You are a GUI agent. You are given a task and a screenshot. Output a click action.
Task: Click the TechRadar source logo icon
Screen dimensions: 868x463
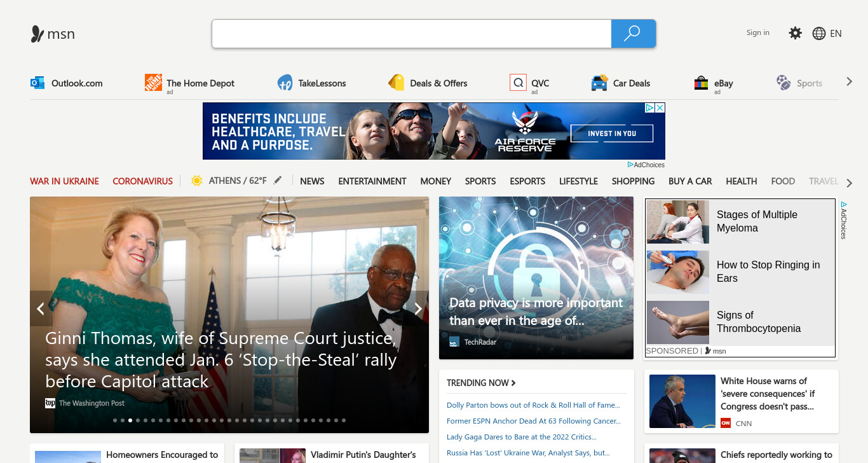[454, 342]
